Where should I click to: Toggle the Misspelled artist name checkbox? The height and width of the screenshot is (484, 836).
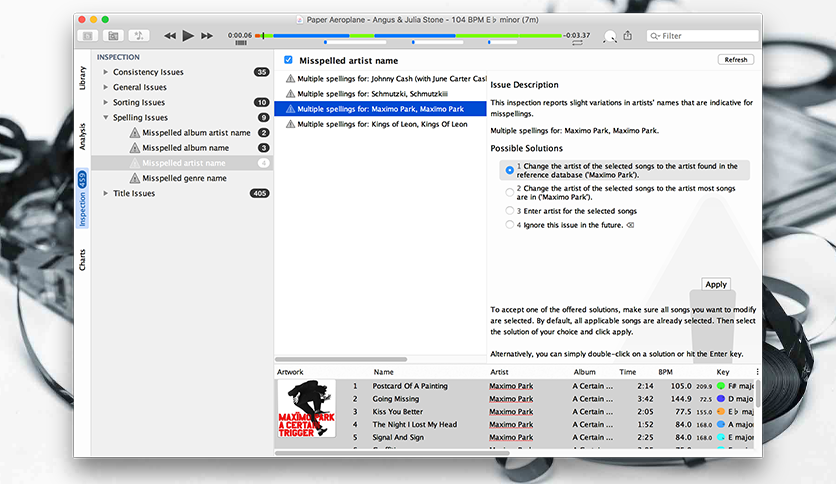(x=288, y=60)
